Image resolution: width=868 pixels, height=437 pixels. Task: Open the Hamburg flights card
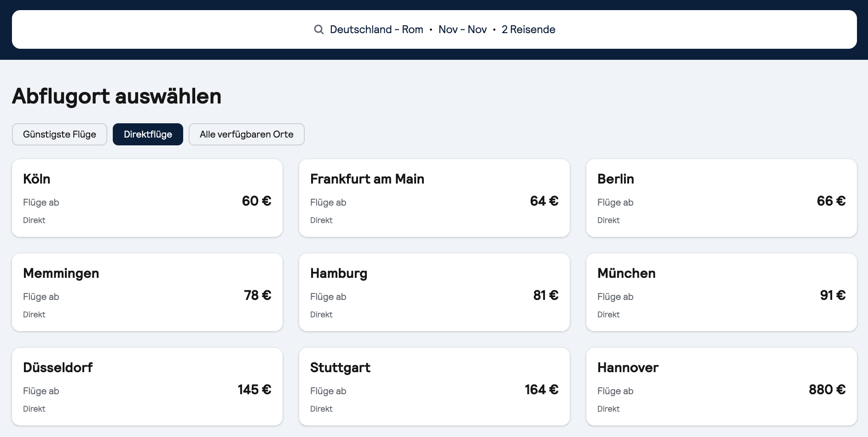pyautogui.click(x=434, y=293)
